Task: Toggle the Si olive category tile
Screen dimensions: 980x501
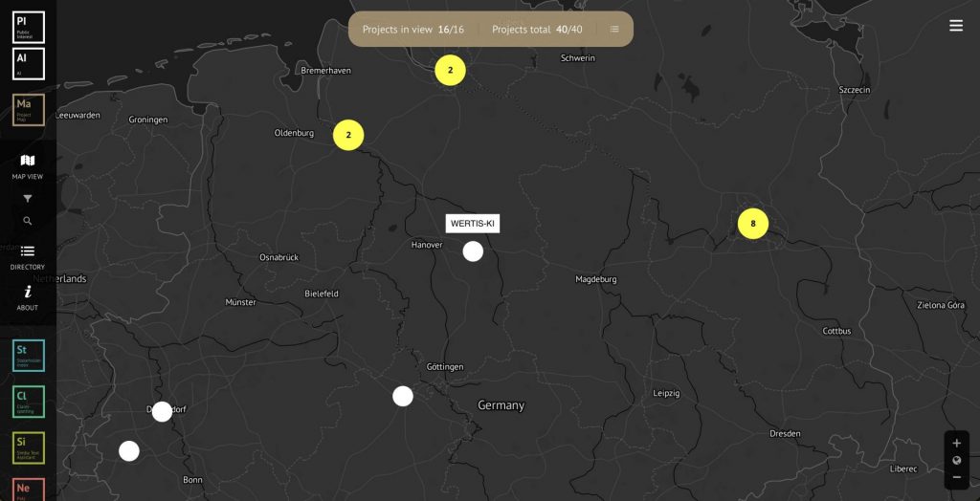Action: click(x=29, y=447)
